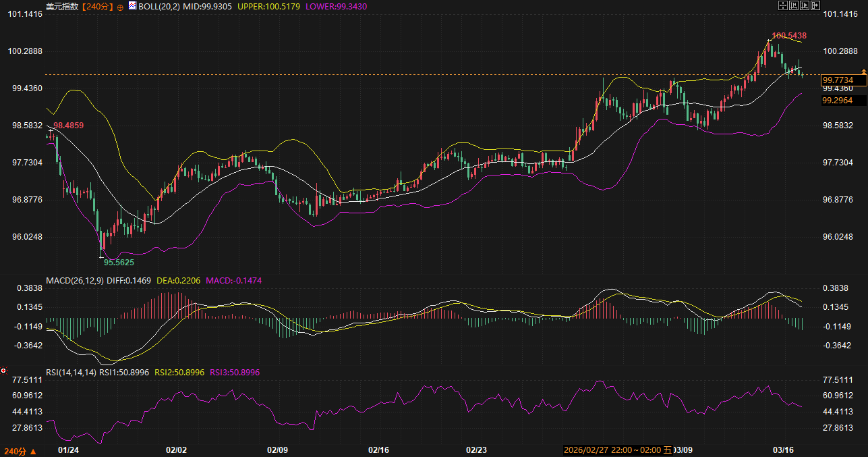Select the MACD(26,12,9) indicator label
Image resolution: width=868 pixels, height=457 pixels.
point(75,280)
